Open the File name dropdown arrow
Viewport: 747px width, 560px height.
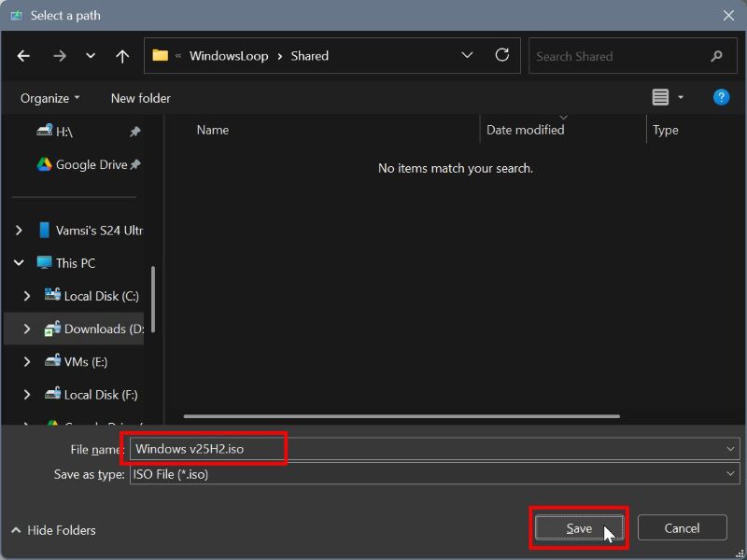(x=730, y=449)
